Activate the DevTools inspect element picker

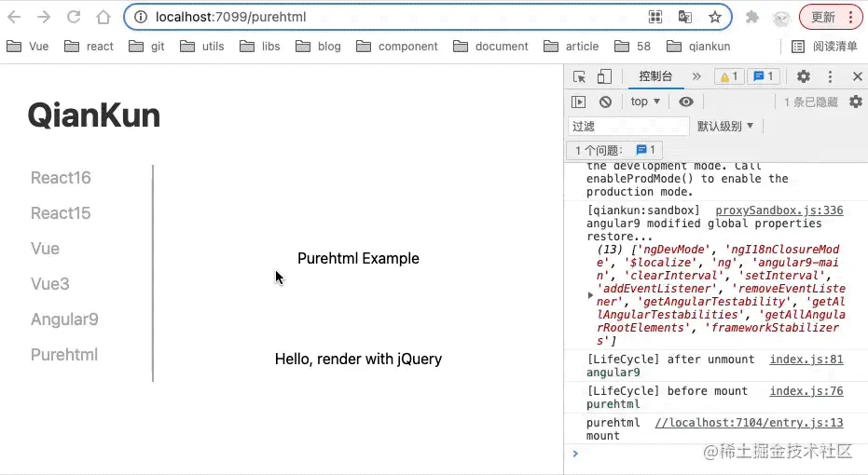(x=579, y=76)
